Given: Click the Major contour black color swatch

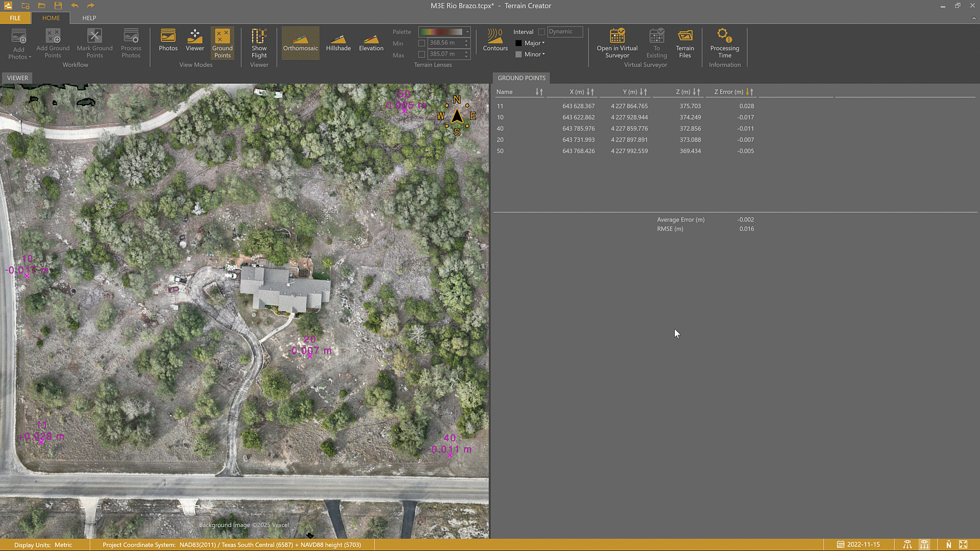Looking at the screenshot, I should 519,43.
